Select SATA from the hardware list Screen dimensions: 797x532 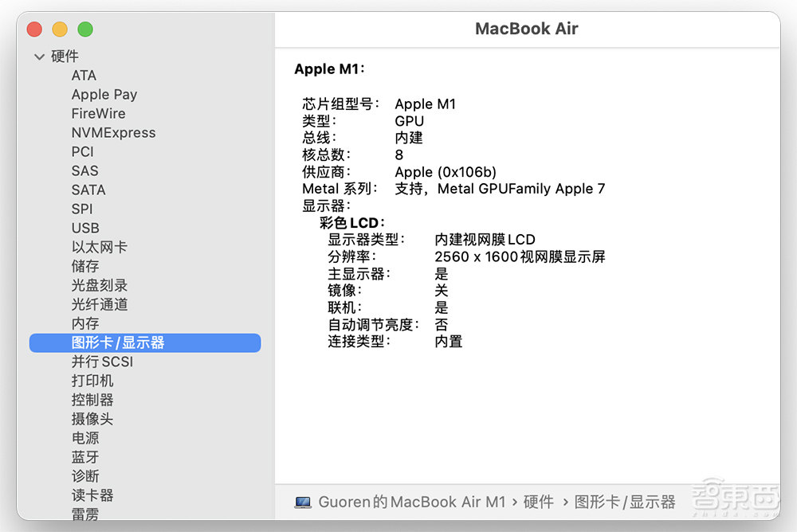88,190
